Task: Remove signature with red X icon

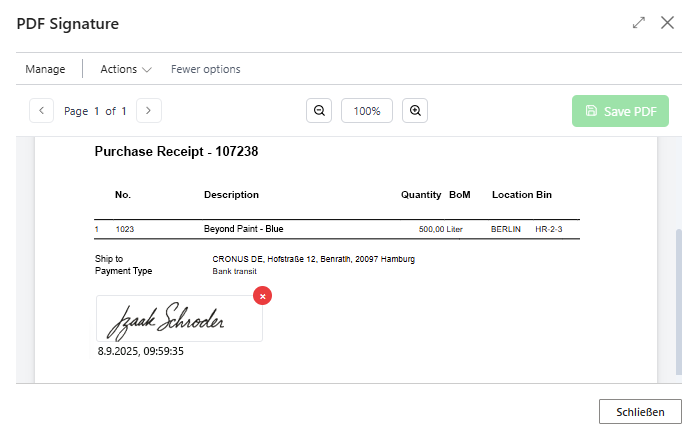Action: coord(262,296)
